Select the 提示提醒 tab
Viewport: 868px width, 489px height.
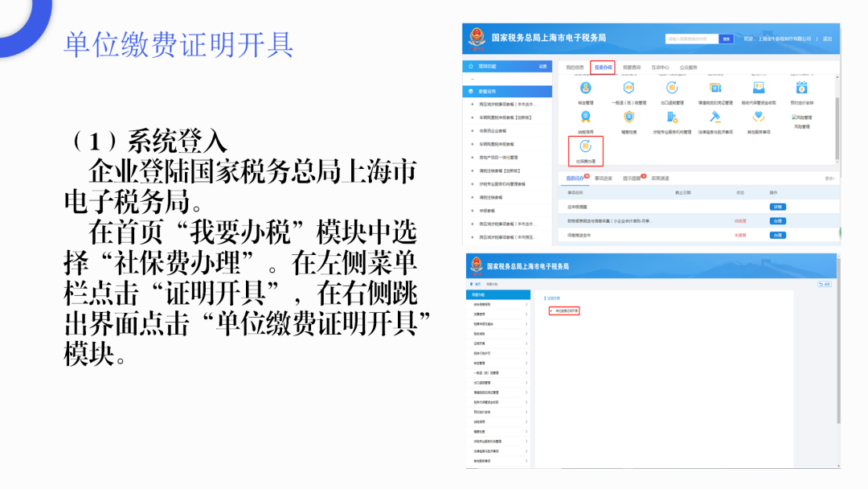[632, 179]
